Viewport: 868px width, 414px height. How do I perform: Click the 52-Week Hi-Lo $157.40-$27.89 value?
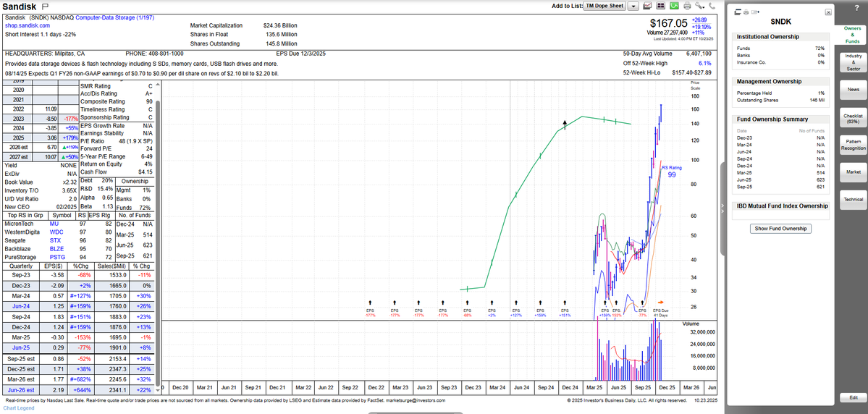[691, 72]
